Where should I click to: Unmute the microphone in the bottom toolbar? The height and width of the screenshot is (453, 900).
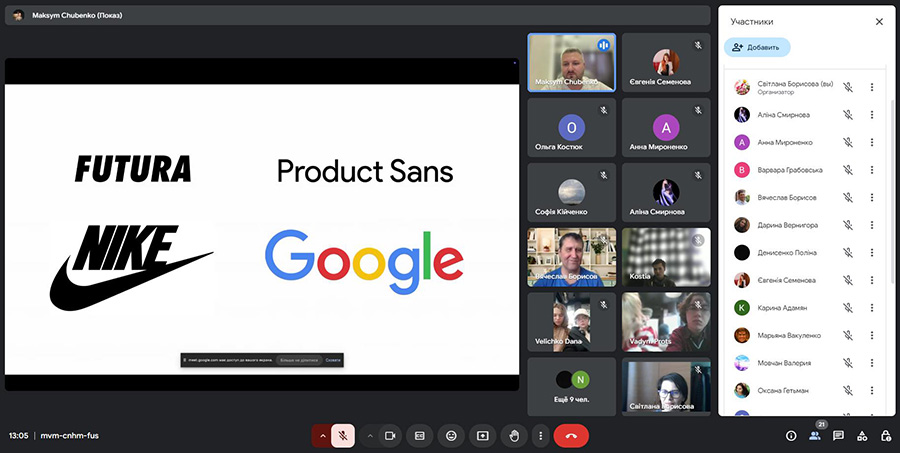(343, 436)
